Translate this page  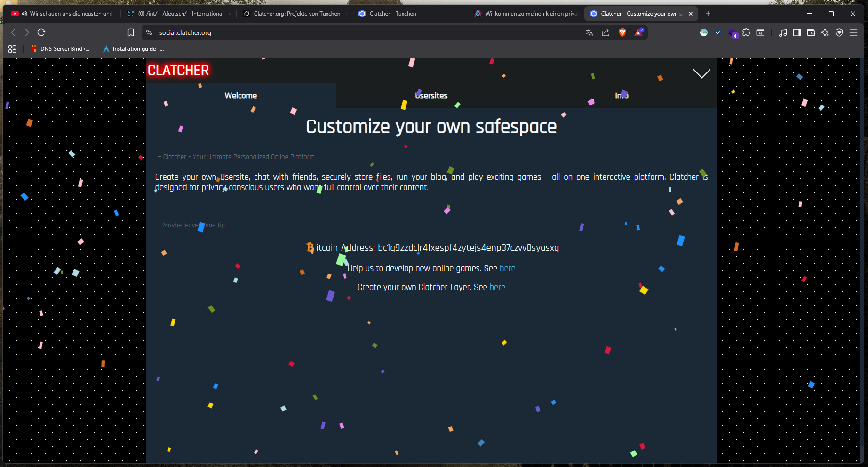[x=589, y=32]
